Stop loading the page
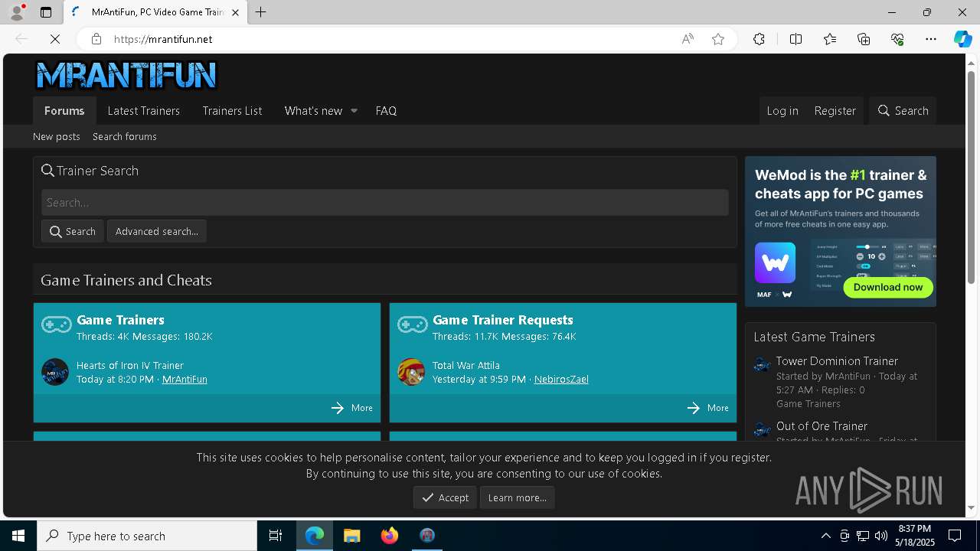 tap(55, 39)
